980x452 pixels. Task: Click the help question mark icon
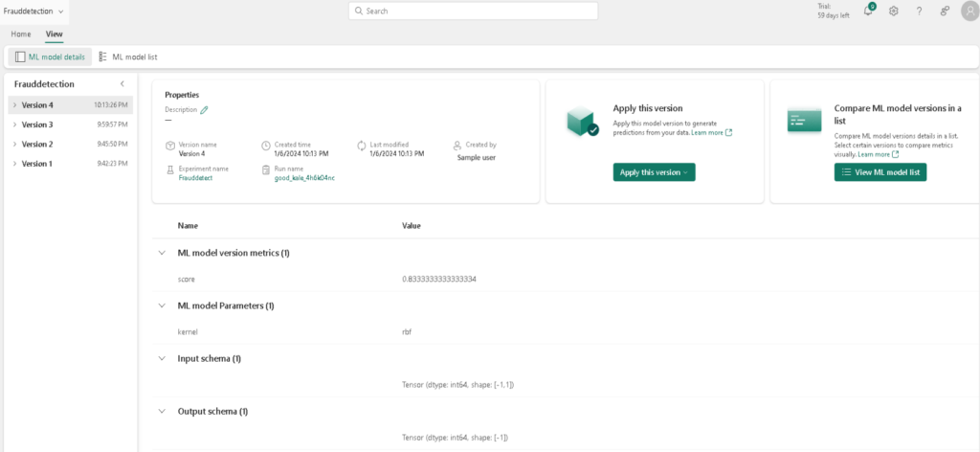coord(919,11)
